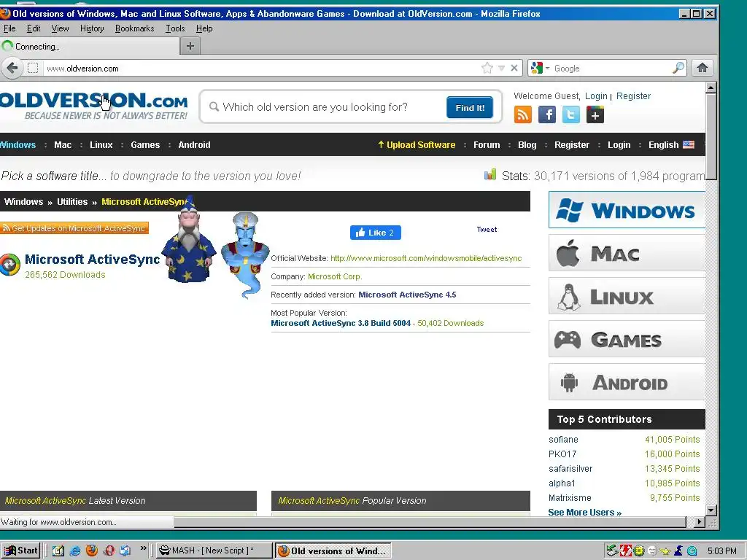
Task: Open Microsoft ActiveSync 3.8 Build 5004 link
Action: pos(341,323)
